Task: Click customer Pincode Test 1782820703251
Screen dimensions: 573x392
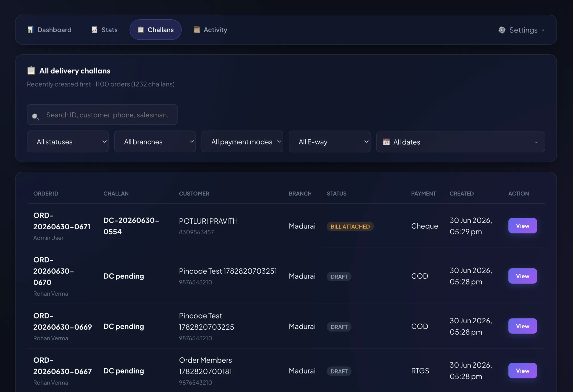Action: click(228, 271)
